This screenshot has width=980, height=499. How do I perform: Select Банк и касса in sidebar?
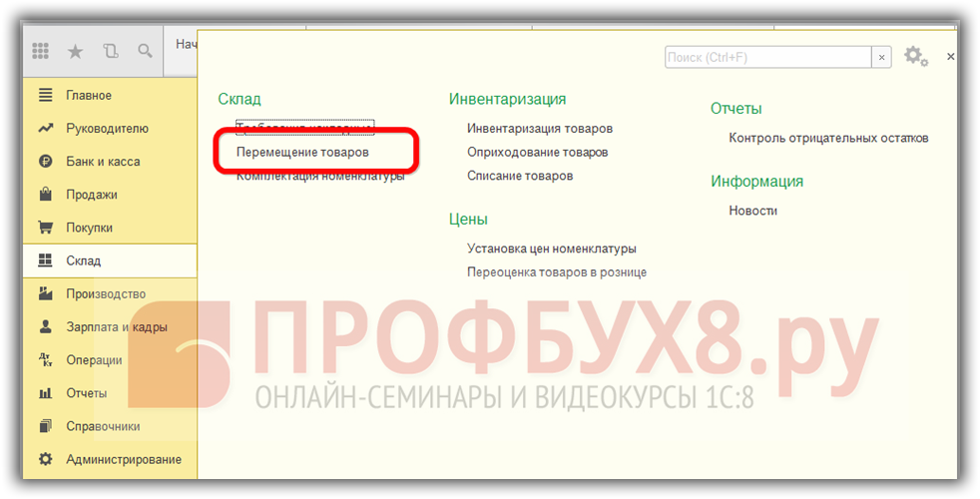103,162
